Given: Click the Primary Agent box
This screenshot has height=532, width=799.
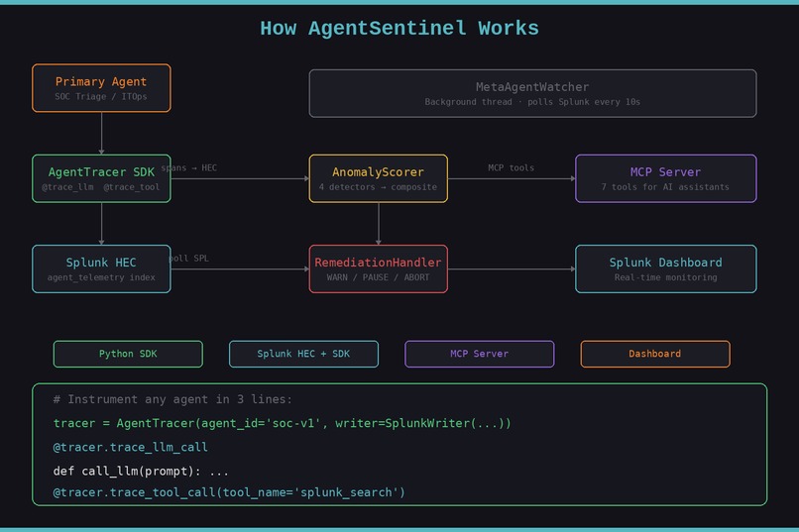Looking at the screenshot, I should click(101, 88).
